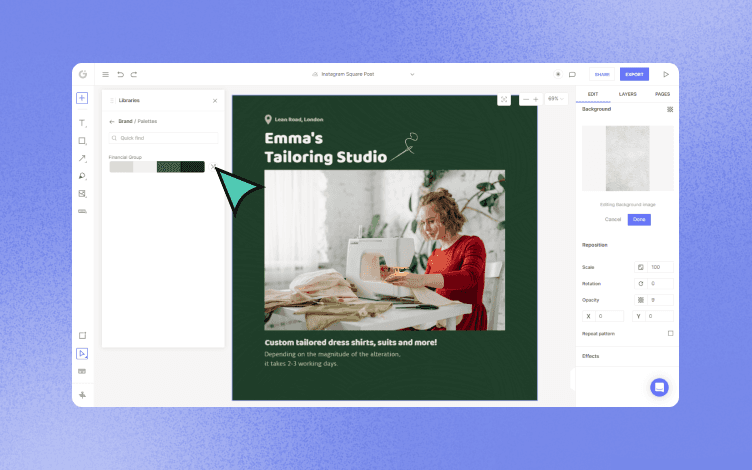Click Palettes in the breadcrumb
Image resolution: width=752 pixels, height=470 pixels.
coord(147,121)
